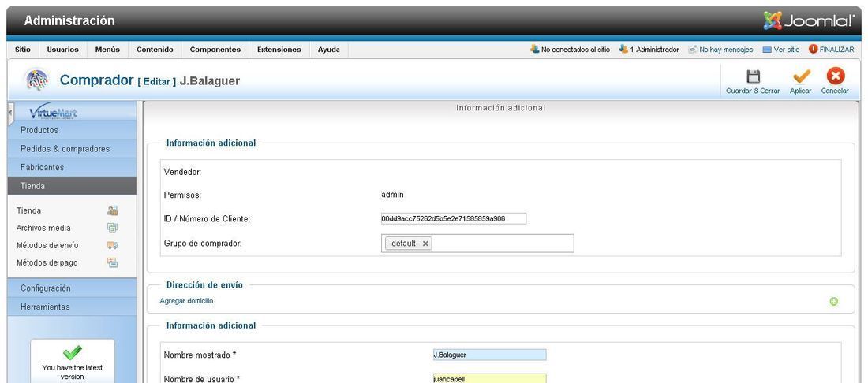Open the Sitio menu
Image resolution: width=868 pixels, height=383 pixels.
coord(23,49)
